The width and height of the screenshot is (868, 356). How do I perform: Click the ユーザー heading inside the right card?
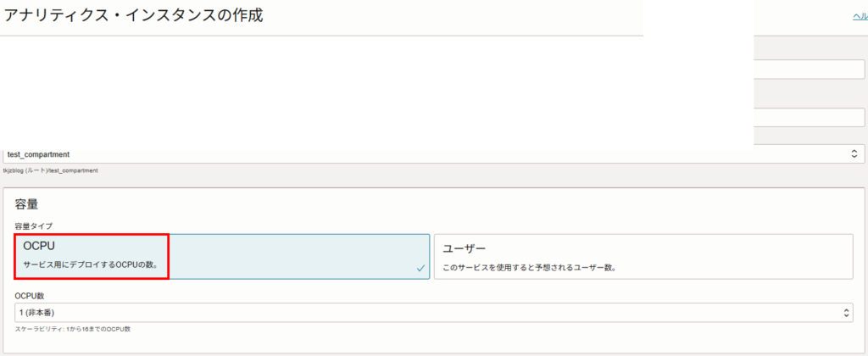(464, 248)
